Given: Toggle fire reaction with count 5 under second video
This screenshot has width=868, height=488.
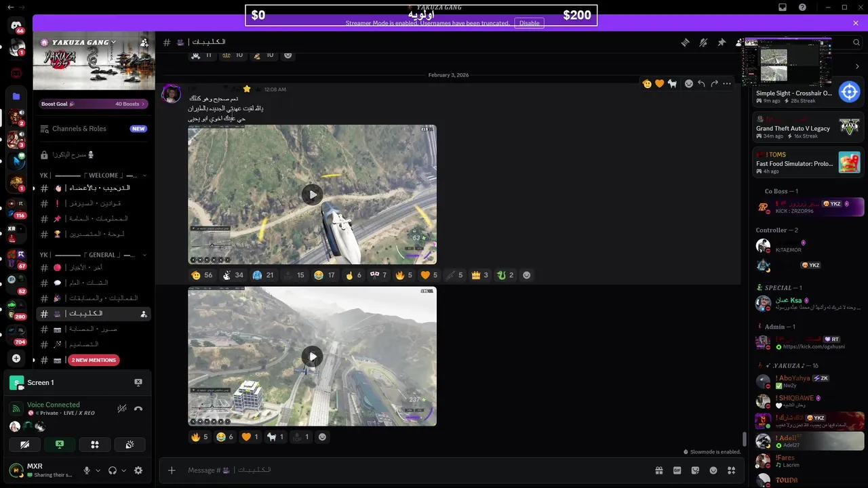Looking at the screenshot, I should pyautogui.click(x=200, y=437).
